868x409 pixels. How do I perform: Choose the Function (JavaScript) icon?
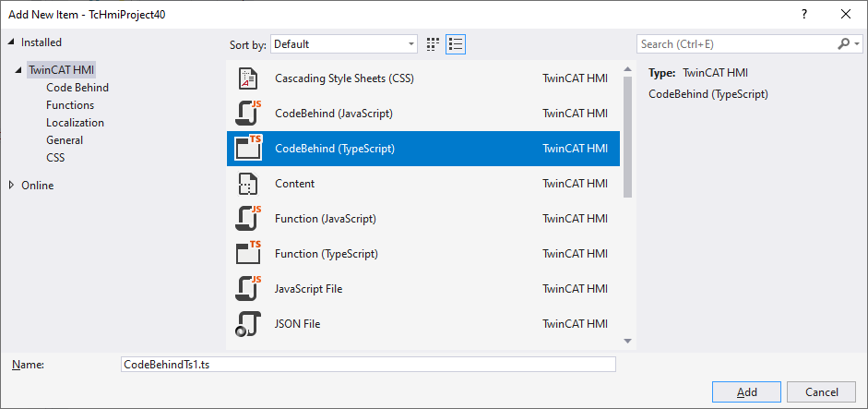[x=247, y=219]
